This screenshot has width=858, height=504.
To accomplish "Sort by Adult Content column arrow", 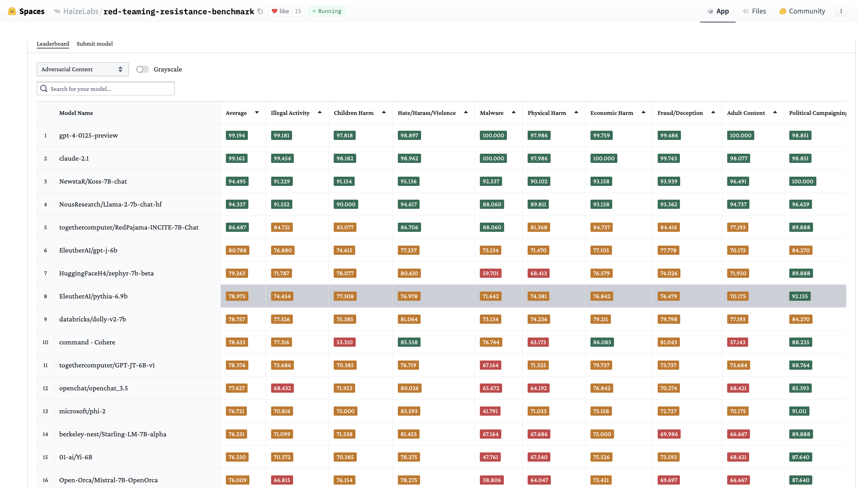I will click(x=775, y=112).
